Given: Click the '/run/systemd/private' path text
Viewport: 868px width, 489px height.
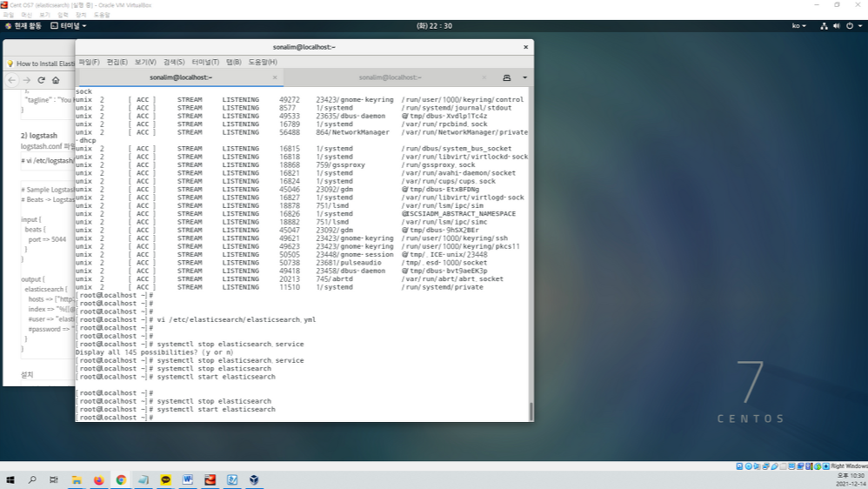Looking at the screenshot, I should (x=443, y=287).
